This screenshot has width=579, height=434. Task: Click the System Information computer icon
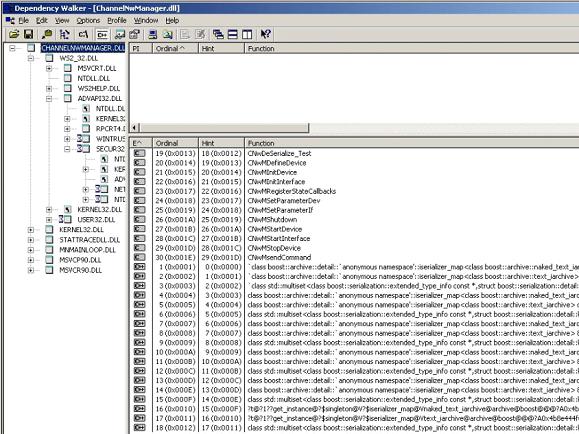click(153, 34)
